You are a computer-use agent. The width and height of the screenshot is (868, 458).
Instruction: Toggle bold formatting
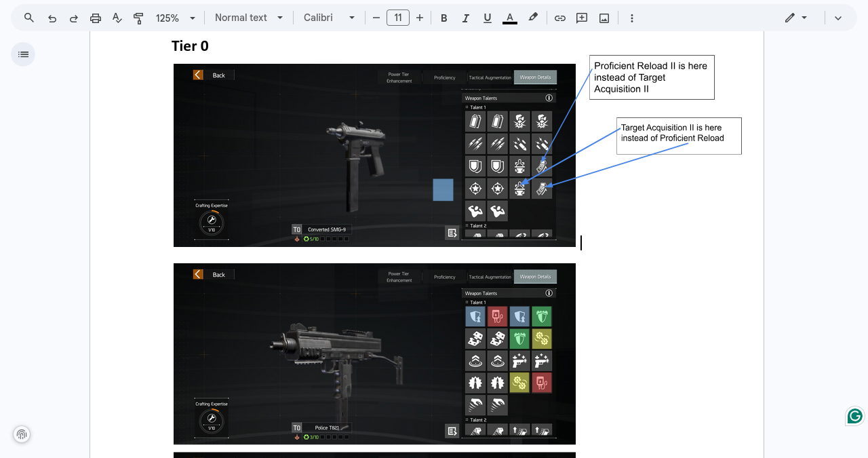pos(444,18)
